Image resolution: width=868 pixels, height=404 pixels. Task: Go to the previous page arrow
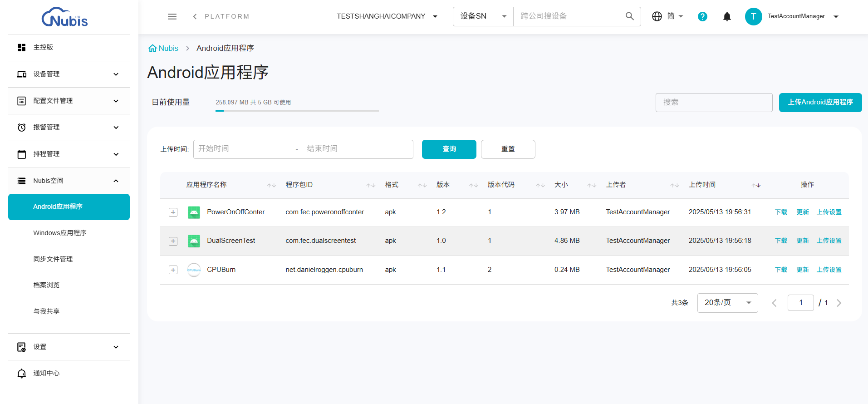pos(774,303)
